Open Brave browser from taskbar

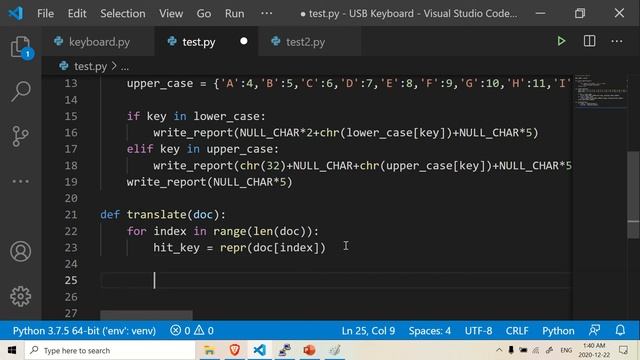click(234, 350)
